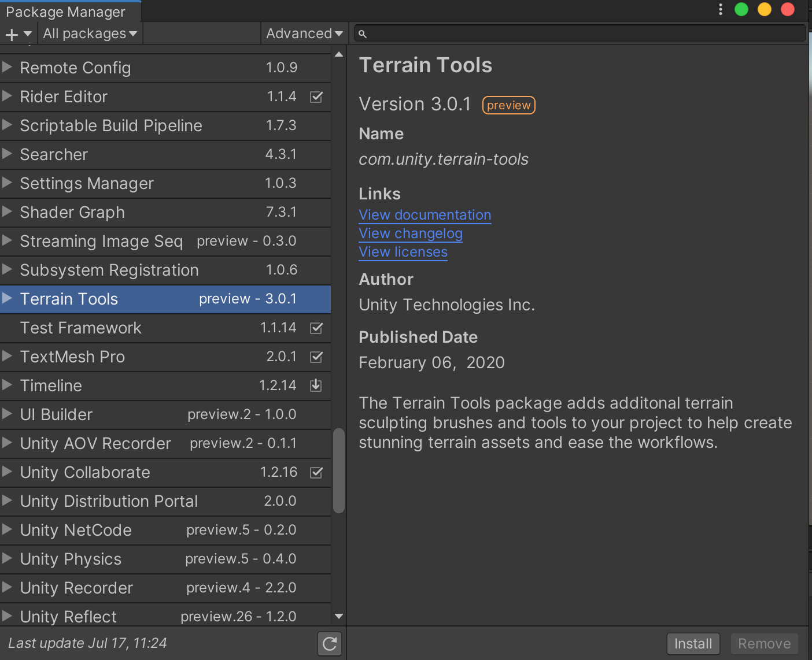Click the refresh package list icon
Screen dimensions: 812x660
point(330,644)
